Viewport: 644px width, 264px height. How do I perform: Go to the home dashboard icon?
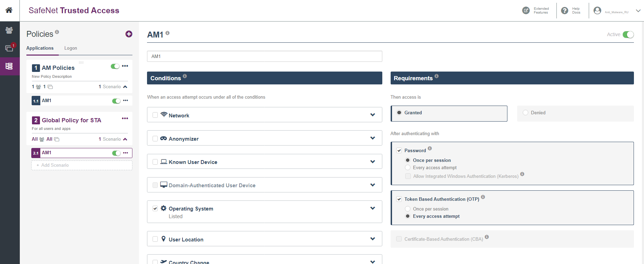(x=9, y=10)
